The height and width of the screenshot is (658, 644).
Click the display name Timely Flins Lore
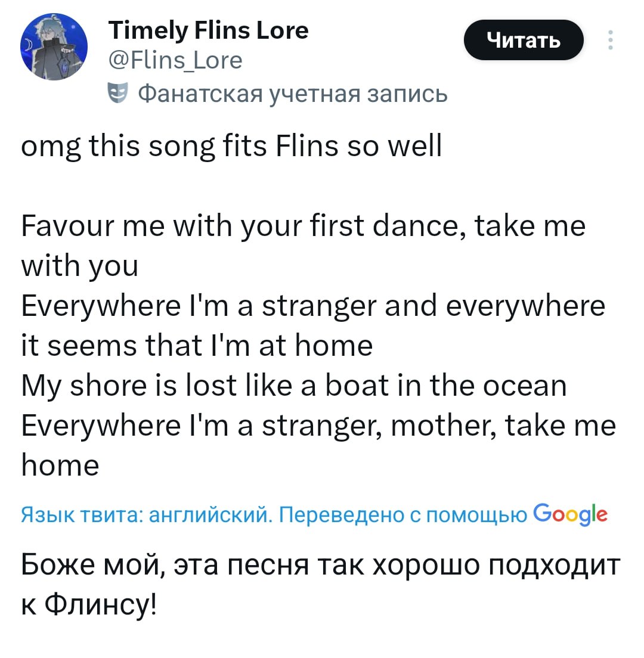click(208, 30)
